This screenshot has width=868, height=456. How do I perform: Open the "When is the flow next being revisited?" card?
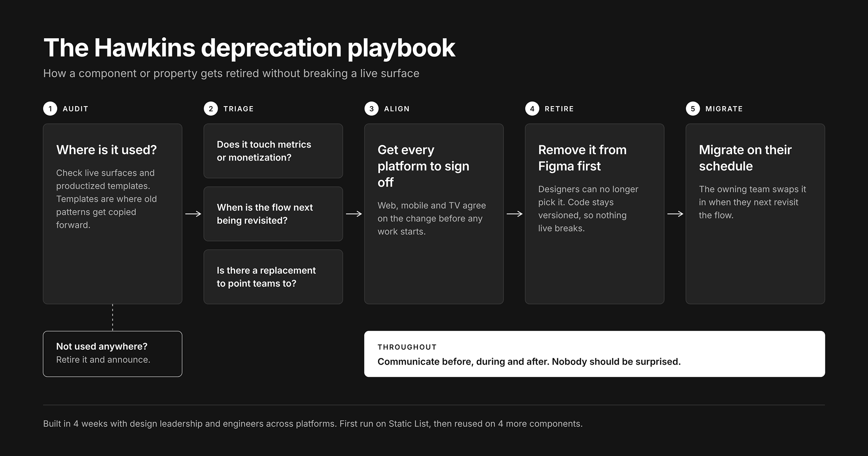coord(273,214)
